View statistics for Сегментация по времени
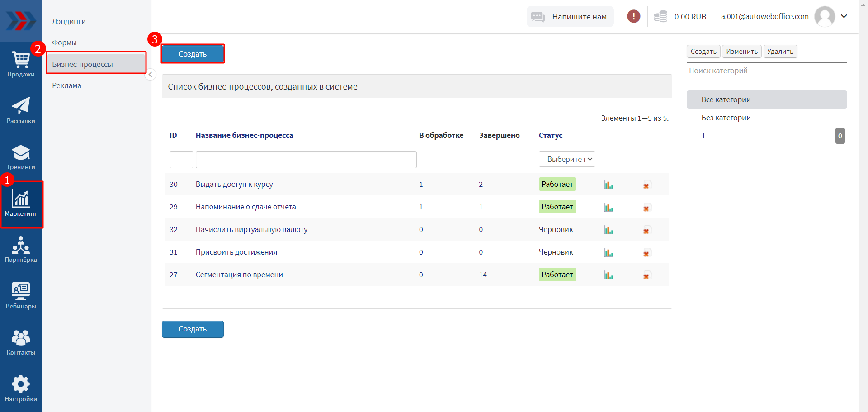 [x=609, y=275]
